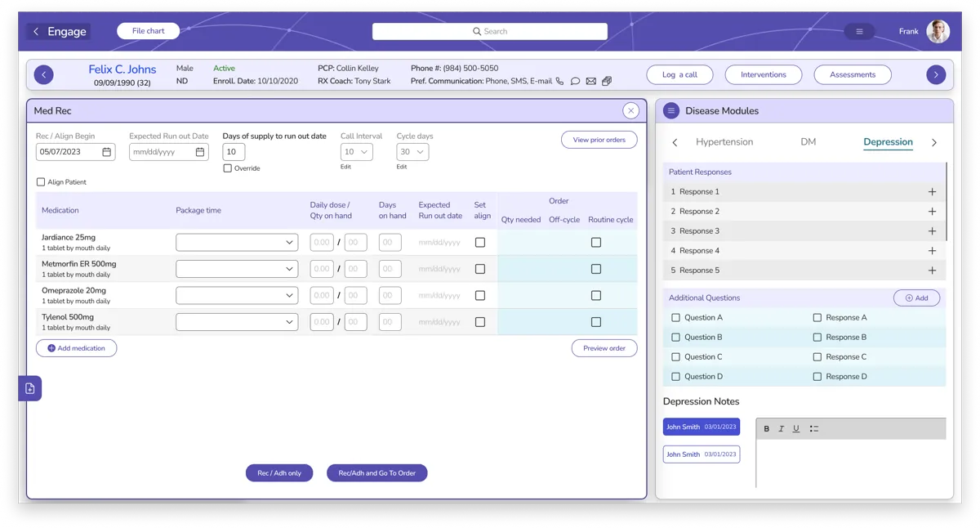
Task: Expand Response 5 with plus icon
Action: (x=932, y=271)
